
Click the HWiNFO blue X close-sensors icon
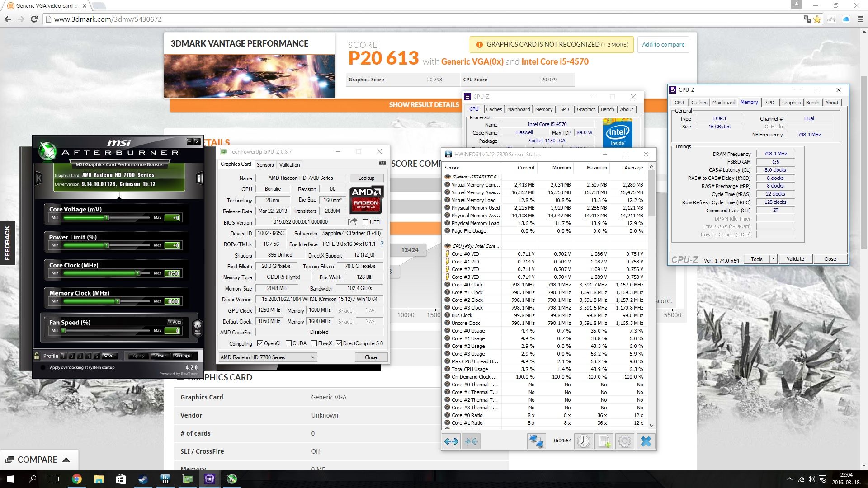[x=646, y=441]
